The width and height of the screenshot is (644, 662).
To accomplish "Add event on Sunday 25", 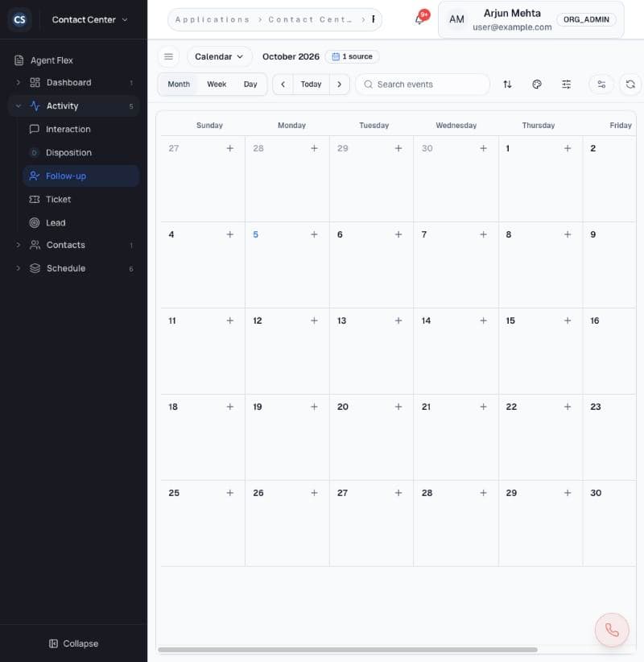I will [x=230, y=493].
